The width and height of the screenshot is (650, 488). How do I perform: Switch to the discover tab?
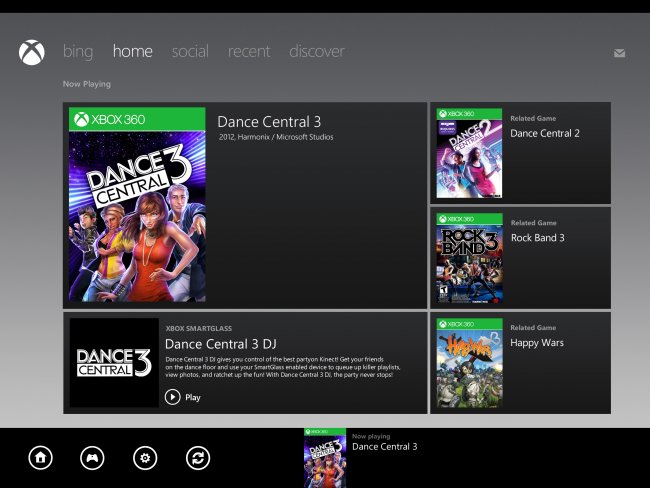pos(317,51)
